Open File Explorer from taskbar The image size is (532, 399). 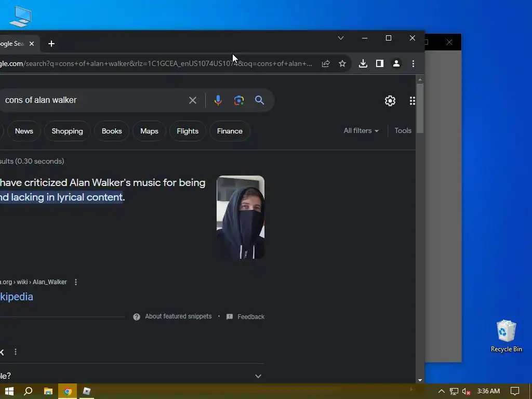click(48, 391)
